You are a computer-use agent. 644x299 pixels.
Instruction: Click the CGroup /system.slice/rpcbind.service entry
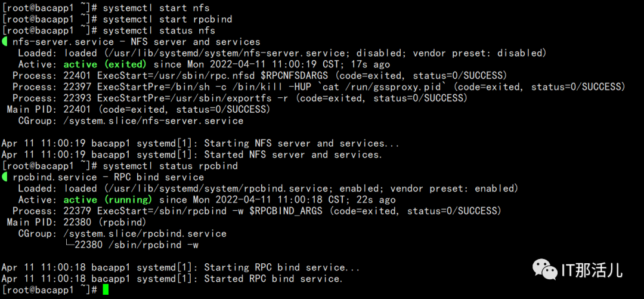pyautogui.click(x=122, y=234)
